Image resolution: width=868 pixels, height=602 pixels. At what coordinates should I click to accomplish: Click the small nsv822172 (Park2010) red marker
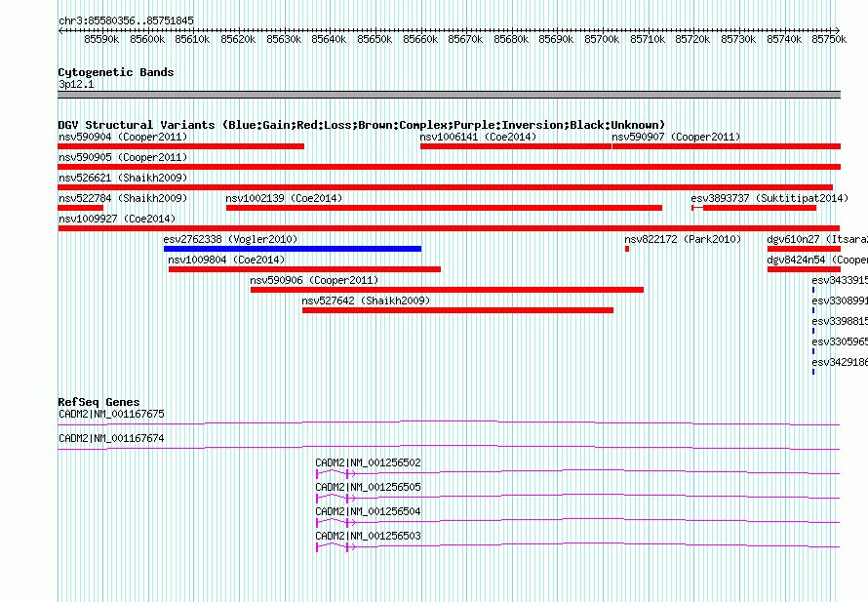point(627,249)
